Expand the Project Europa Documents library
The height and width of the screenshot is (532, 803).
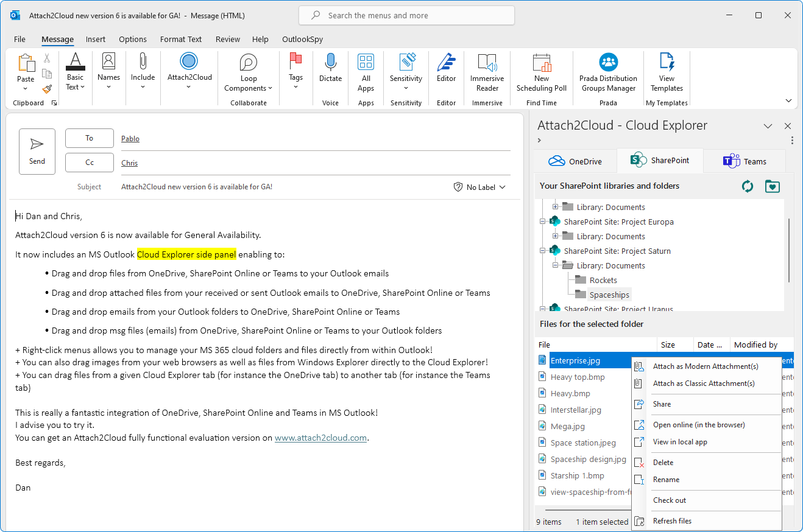click(556, 236)
